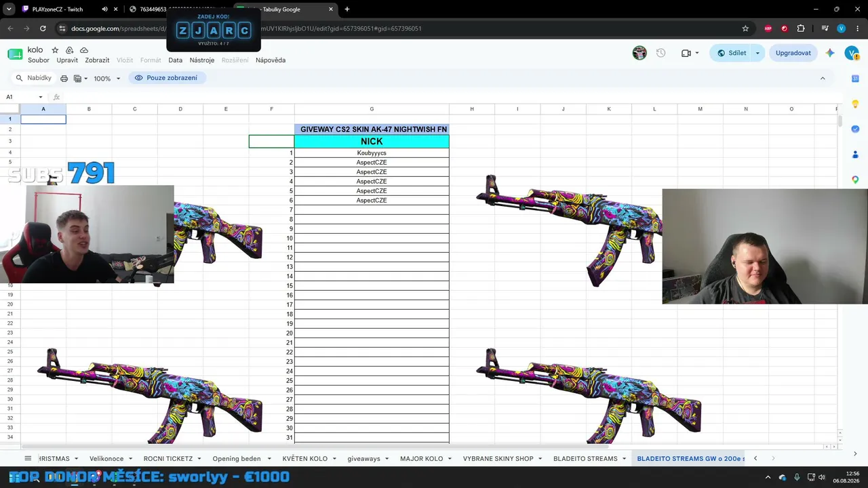Open the filter views table icon
This screenshot has width=868, height=488.
click(x=80, y=79)
